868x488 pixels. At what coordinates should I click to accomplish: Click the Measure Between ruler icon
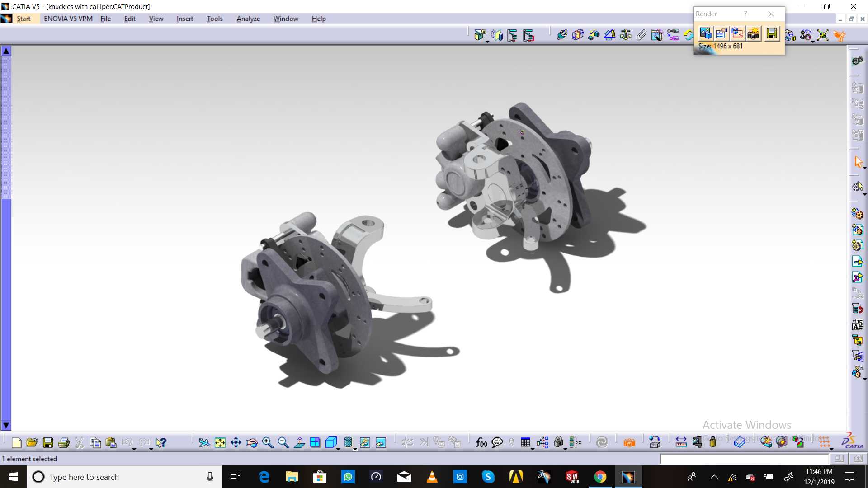coord(681,442)
